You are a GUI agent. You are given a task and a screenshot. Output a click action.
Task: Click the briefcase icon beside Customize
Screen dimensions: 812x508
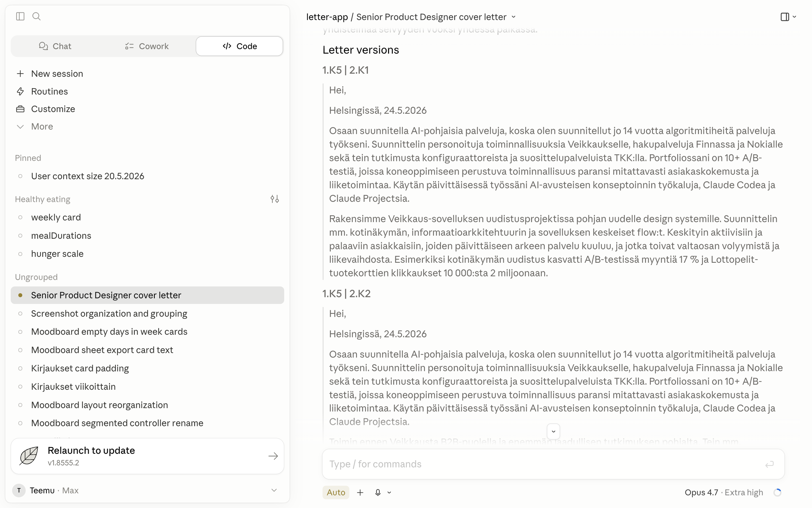click(x=20, y=109)
